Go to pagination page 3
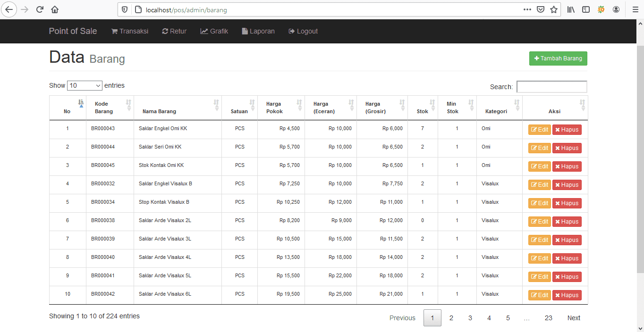The width and height of the screenshot is (644, 332). pyautogui.click(x=470, y=318)
